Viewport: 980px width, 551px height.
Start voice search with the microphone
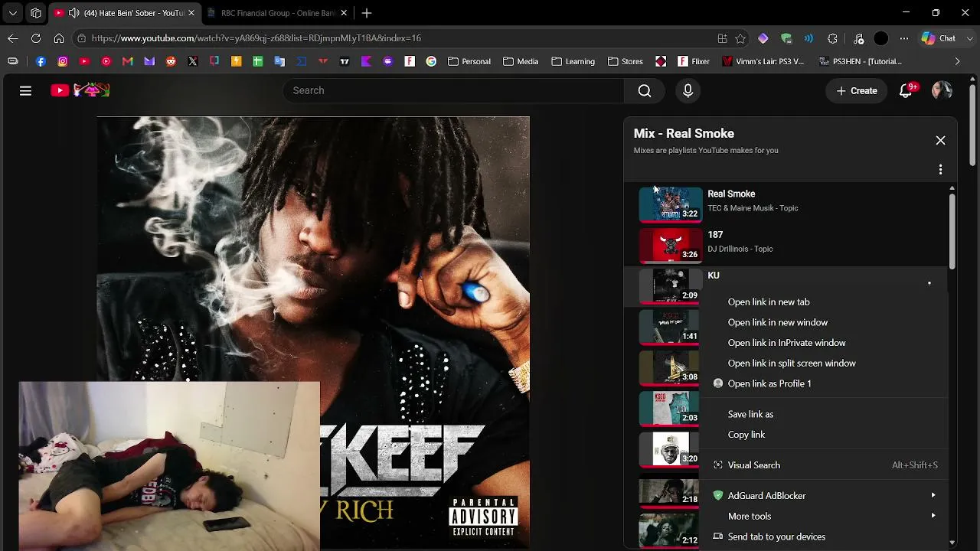688,90
